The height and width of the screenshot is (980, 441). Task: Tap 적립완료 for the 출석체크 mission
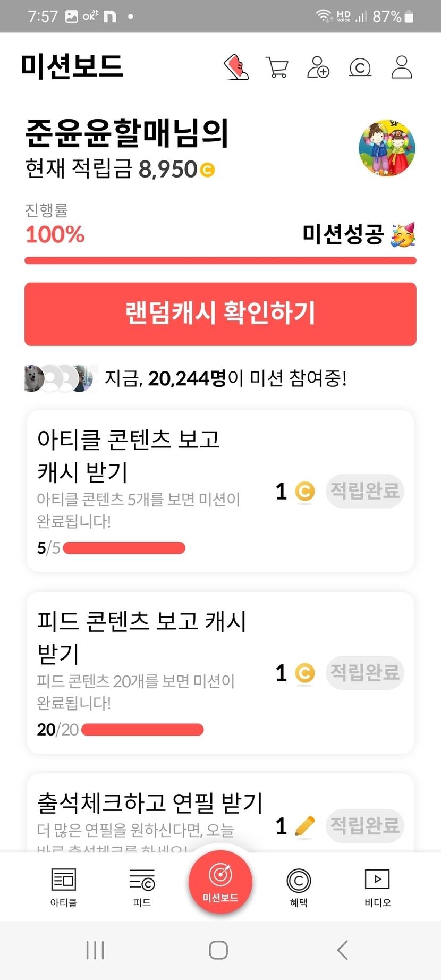tap(364, 825)
